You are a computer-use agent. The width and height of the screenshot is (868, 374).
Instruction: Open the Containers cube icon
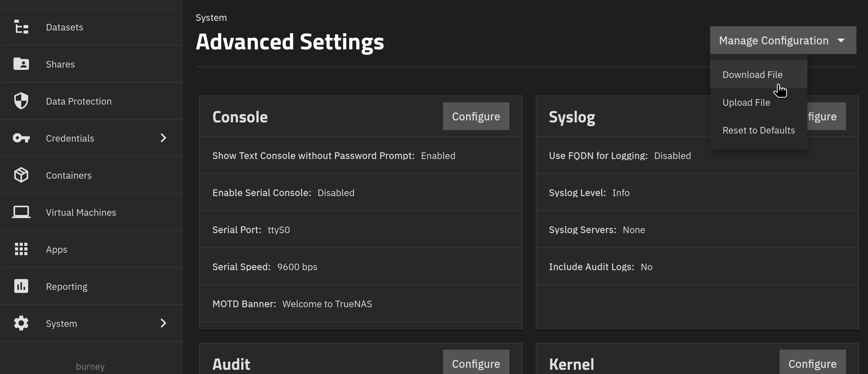pos(21,175)
